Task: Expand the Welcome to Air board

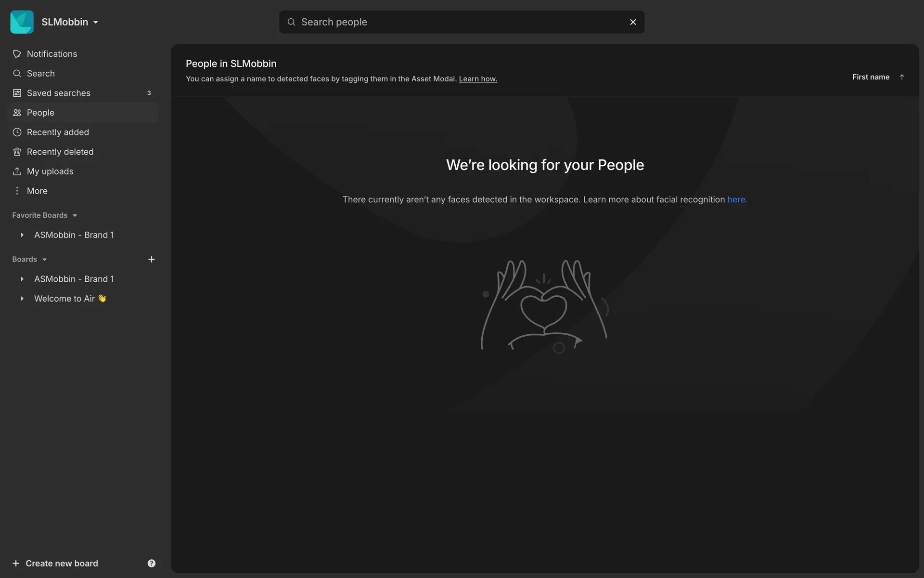Action: pos(22,299)
